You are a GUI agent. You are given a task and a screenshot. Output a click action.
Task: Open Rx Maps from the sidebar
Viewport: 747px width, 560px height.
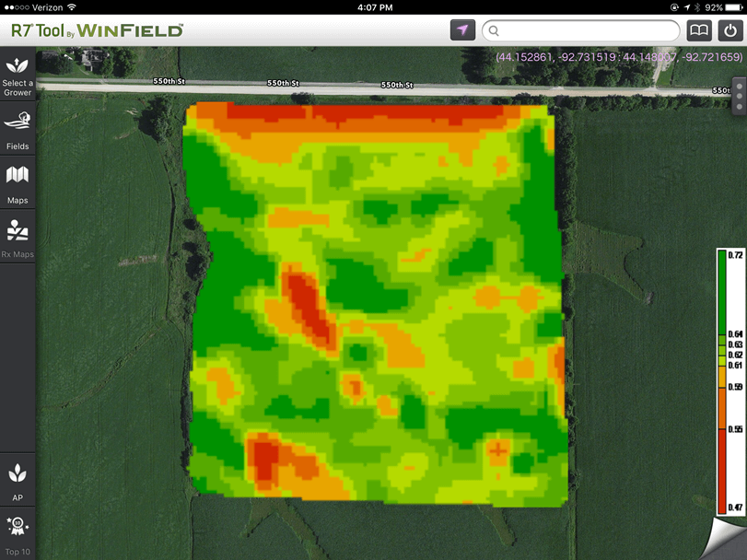tap(18, 238)
